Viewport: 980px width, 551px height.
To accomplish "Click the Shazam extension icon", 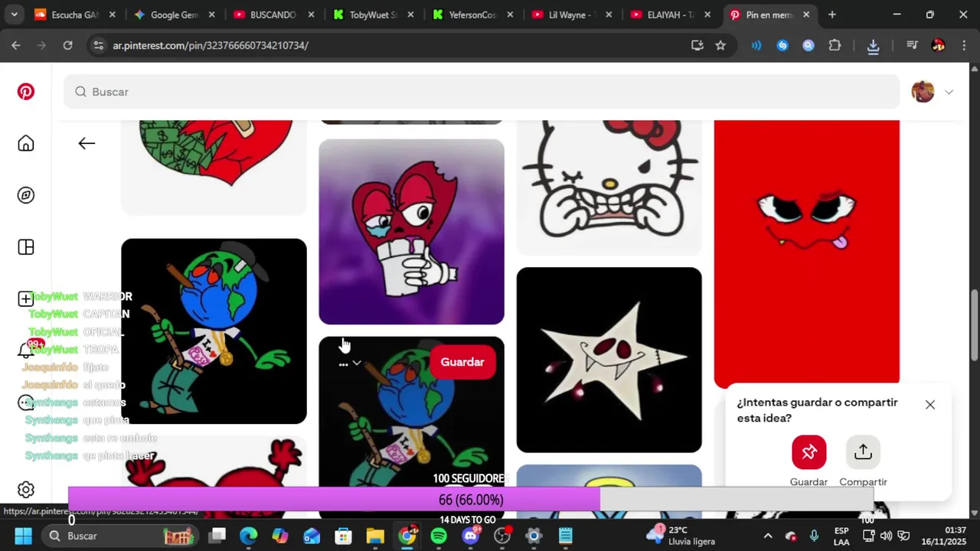I will click(x=782, y=45).
